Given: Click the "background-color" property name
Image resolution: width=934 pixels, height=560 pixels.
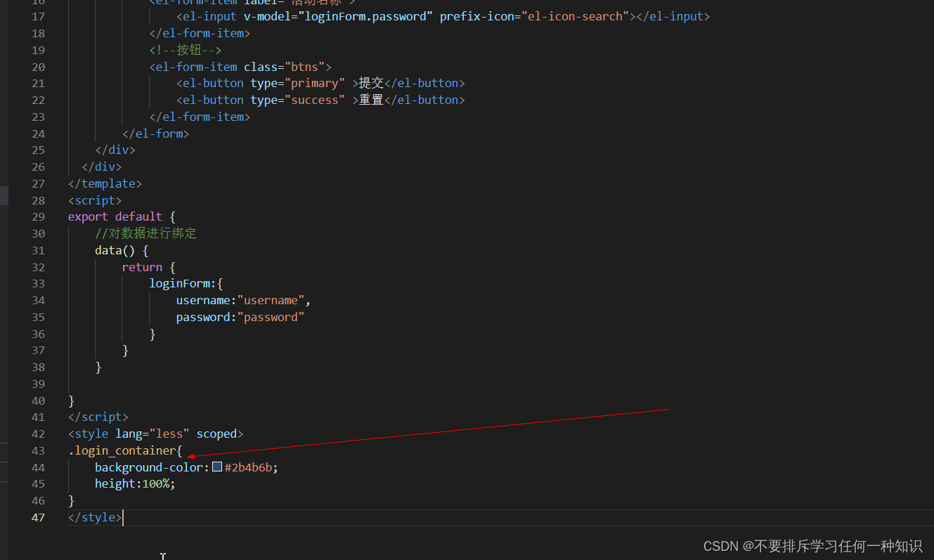Looking at the screenshot, I should tap(149, 467).
